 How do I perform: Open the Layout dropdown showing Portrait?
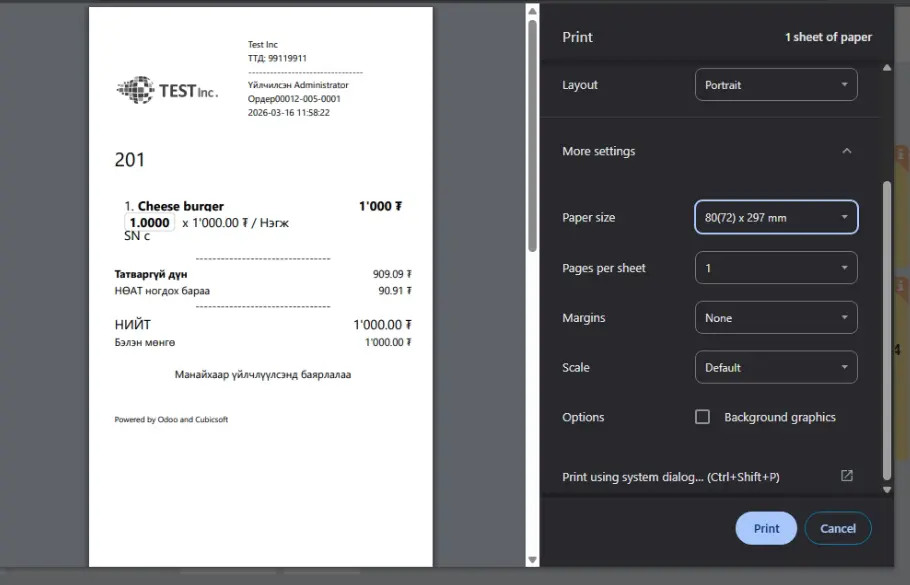[776, 85]
